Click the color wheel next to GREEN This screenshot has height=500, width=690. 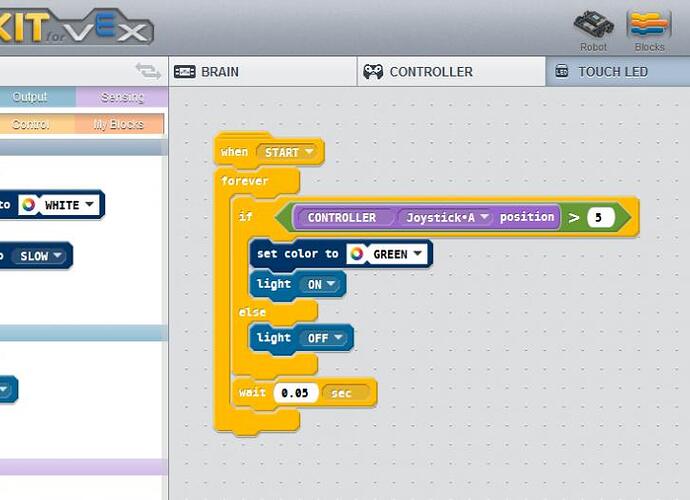pos(357,254)
